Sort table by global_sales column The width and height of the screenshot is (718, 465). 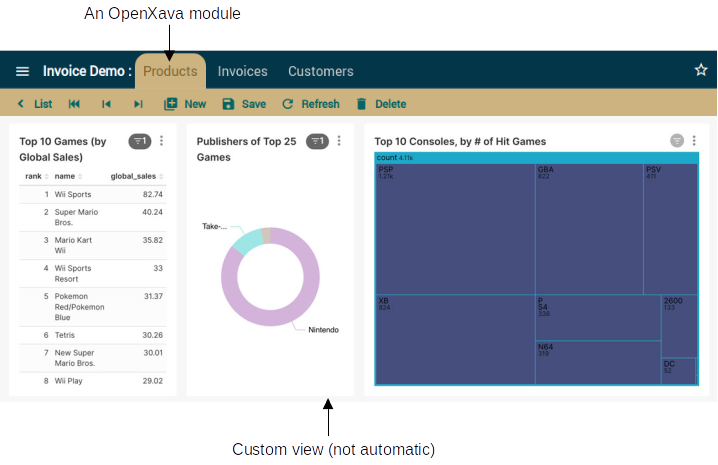[137, 176]
